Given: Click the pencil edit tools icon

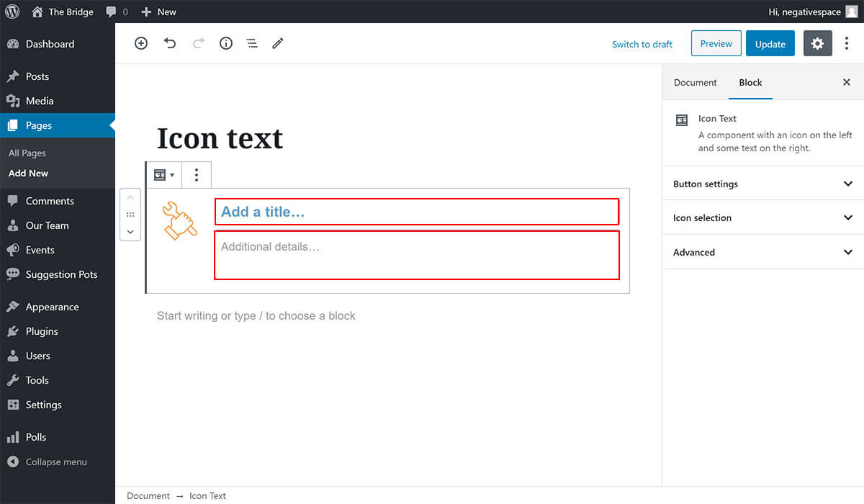Looking at the screenshot, I should (x=278, y=43).
